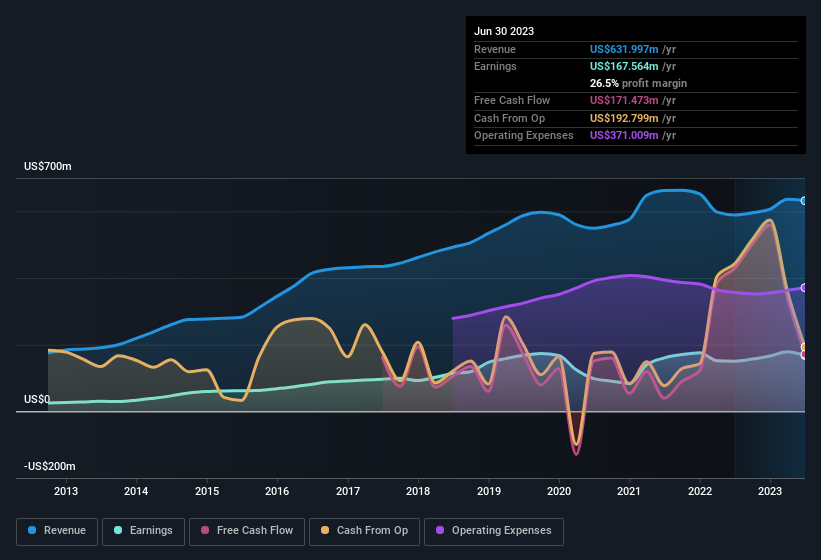
Task: Toggle the Revenue legend button
Action: point(57,531)
